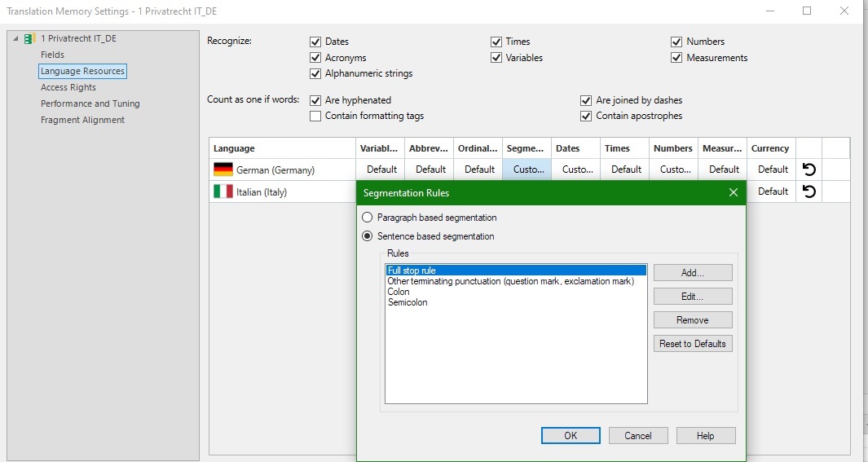Select the Other terminating punctuation rule
Image resolution: width=868 pixels, height=462 pixels.
tap(516, 281)
